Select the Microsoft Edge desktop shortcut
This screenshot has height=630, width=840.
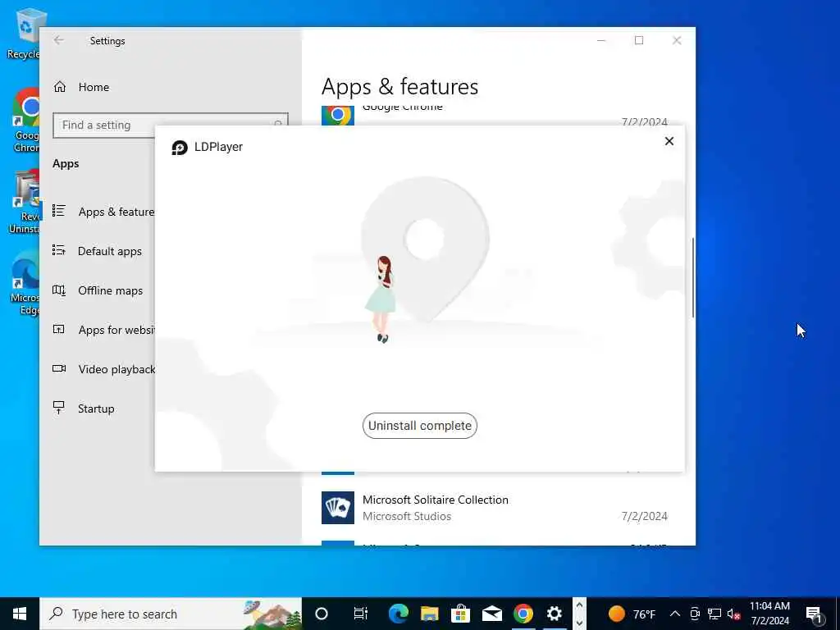(25, 284)
